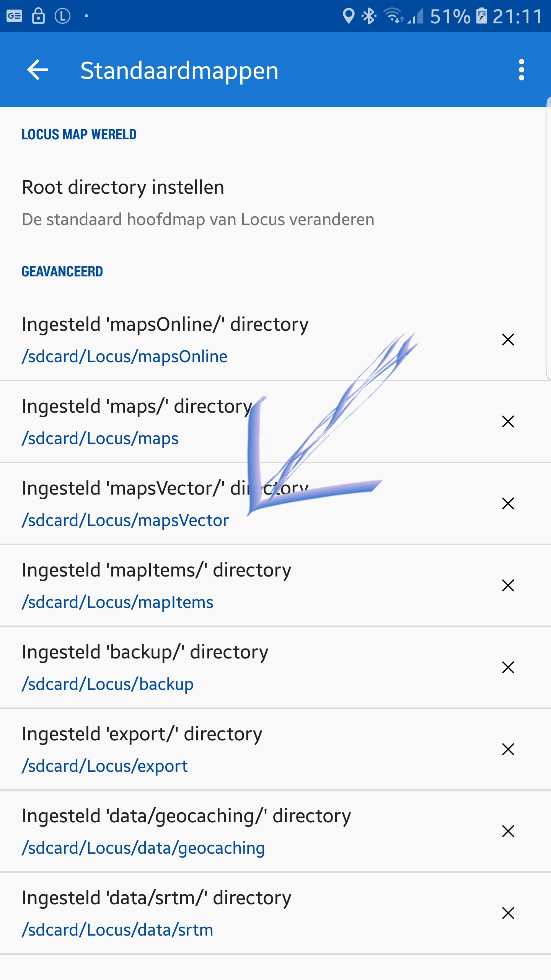Clear the mapItems directory setting

(508, 585)
